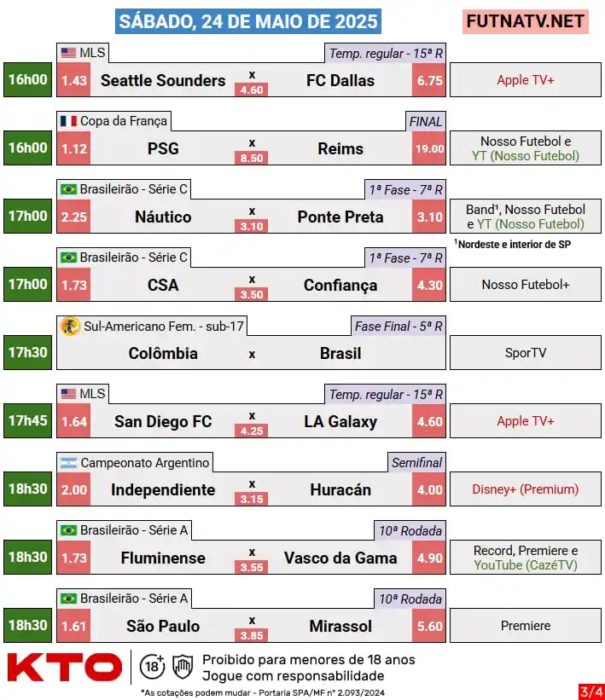Screen dimensions: 605x700
Task: Click the Argentina flag by Campeonato Argentino
Action: point(68,462)
